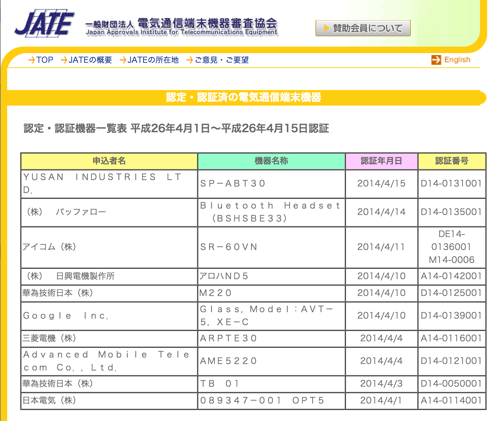The image size is (504, 421).
Task: Click the JATE logo
Action: pyautogui.click(x=45, y=23)
